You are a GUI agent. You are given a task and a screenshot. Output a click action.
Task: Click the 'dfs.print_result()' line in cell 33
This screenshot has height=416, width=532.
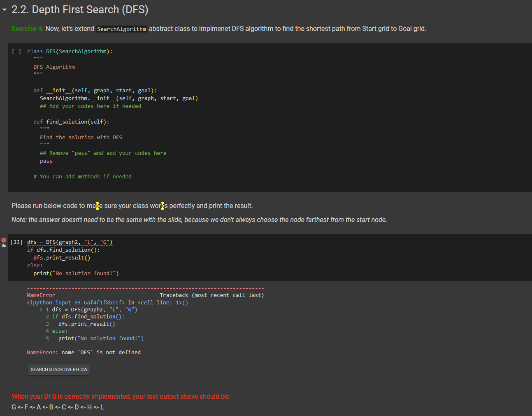tap(62, 258)
